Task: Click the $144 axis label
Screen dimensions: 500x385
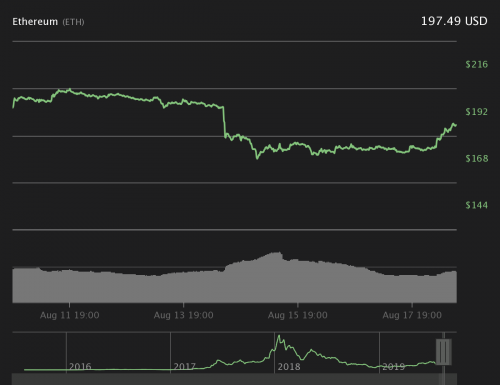Action: (x=477, y=205)
